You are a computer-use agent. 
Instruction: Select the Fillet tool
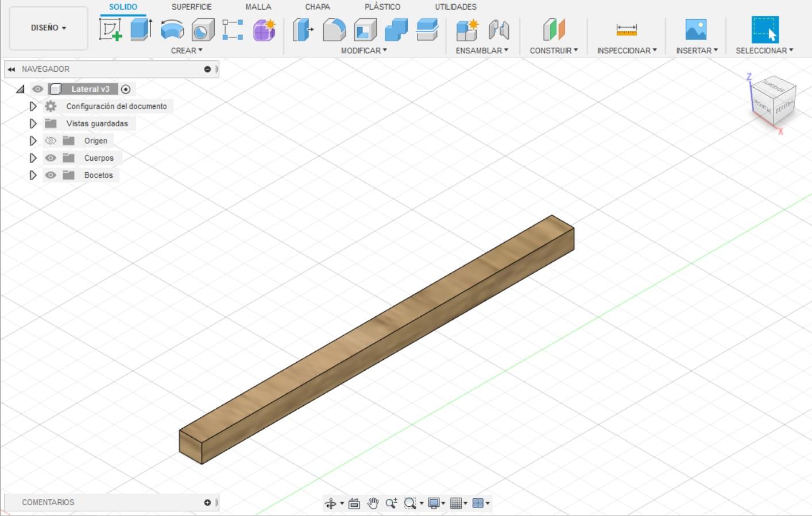(334, 29)
